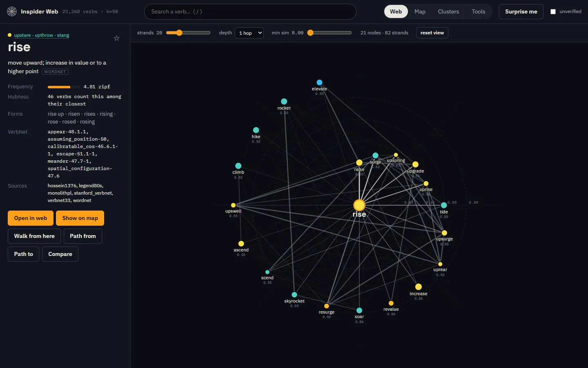The height and width of the screenshot is (368, 588).
Task: Open the 'upstare' related verb link
Action: click(22, 35)
